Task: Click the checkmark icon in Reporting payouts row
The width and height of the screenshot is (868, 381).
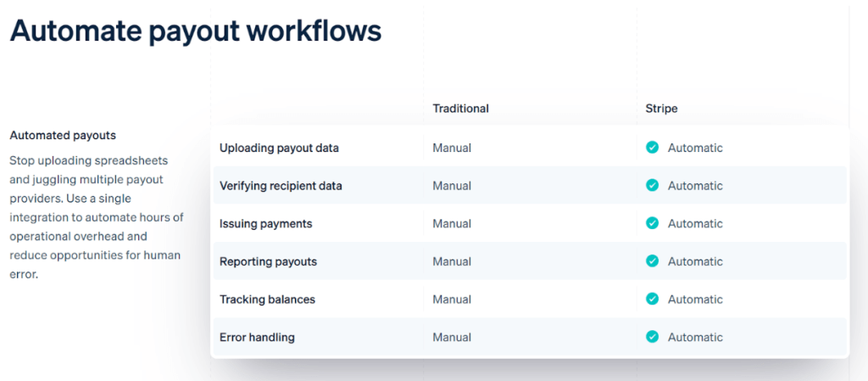Action: [x=652, y=261]
